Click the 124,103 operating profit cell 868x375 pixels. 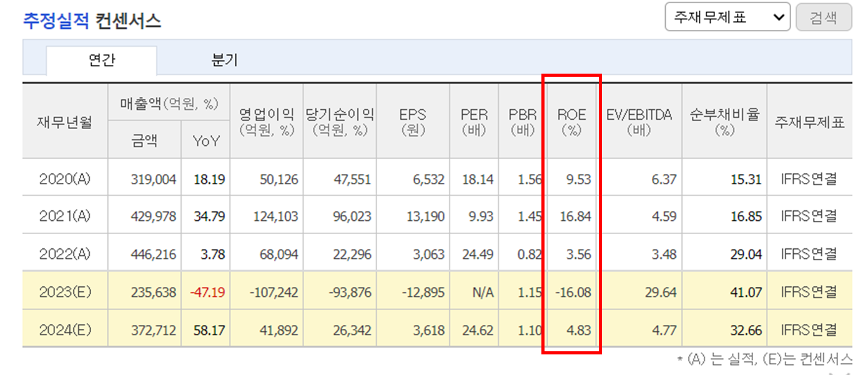pos(276,217)
